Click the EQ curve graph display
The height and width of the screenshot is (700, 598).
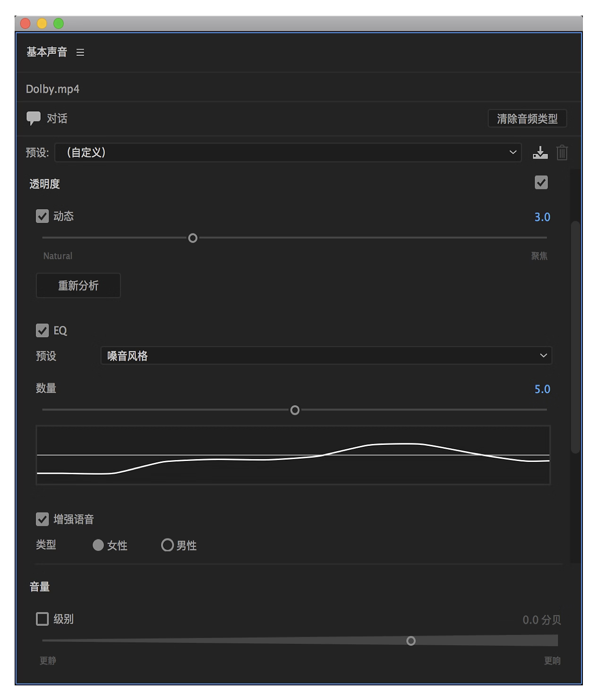point(293,454)
